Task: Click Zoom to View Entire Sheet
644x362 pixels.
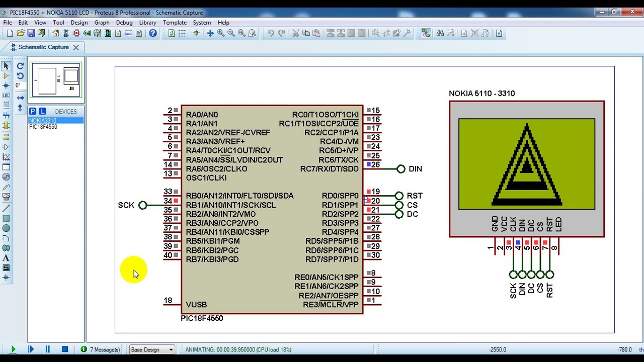Action: point(242,33)
